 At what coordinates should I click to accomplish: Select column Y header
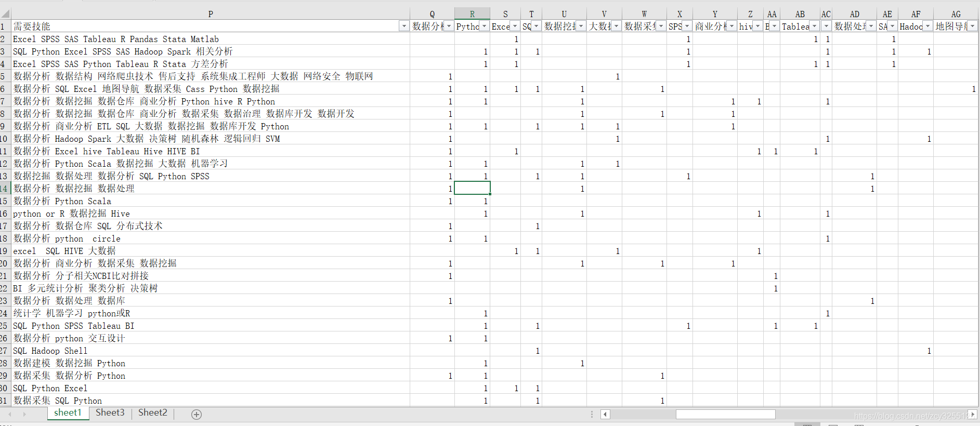tap(715, 14)
